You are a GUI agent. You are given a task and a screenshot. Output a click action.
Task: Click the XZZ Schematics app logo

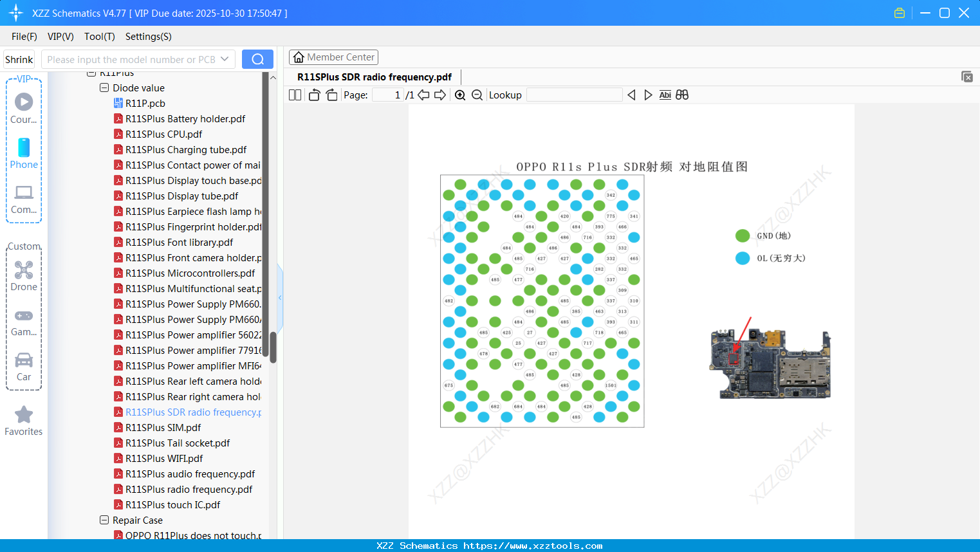click(16, 13)
